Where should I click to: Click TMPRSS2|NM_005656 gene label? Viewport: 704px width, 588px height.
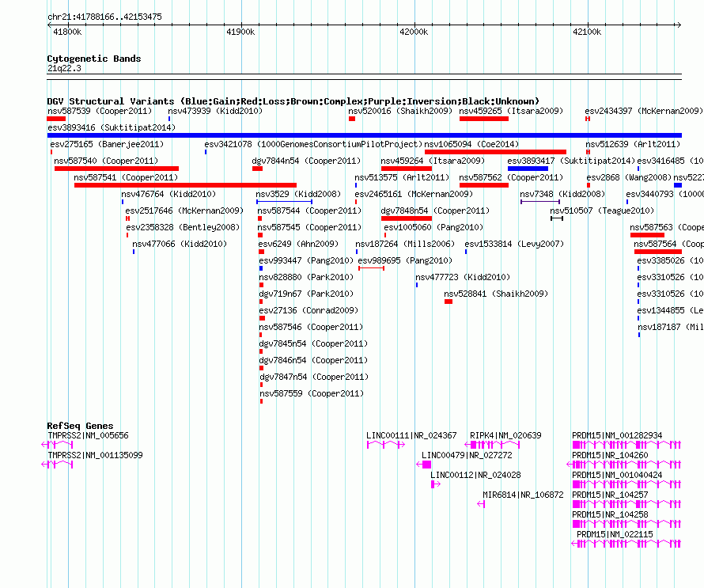88,435
